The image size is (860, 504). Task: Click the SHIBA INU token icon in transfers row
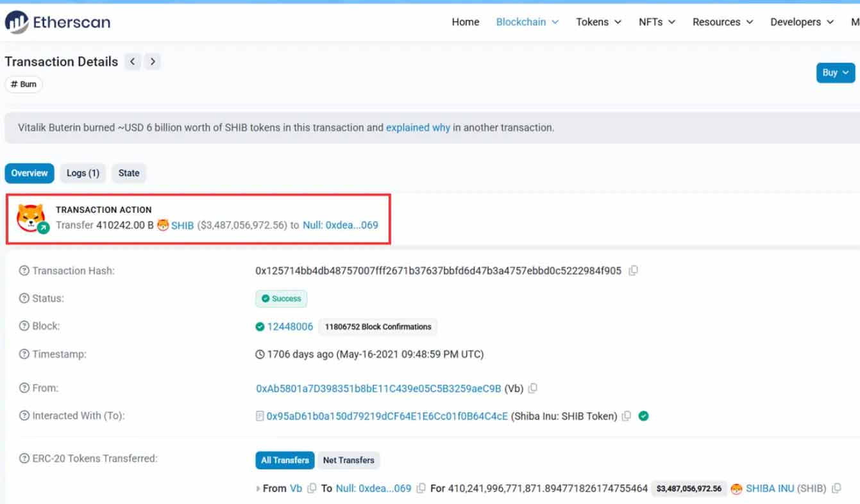point(736,489)
